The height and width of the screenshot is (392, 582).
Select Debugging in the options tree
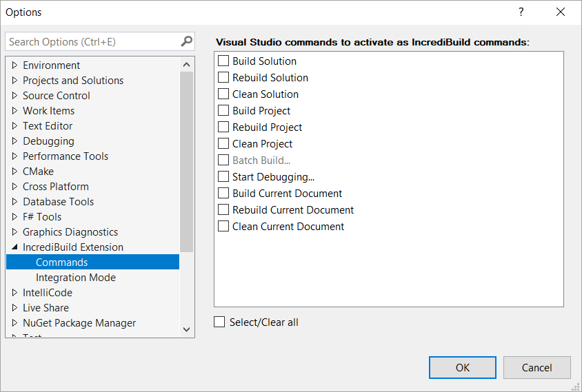pos(48,141)
